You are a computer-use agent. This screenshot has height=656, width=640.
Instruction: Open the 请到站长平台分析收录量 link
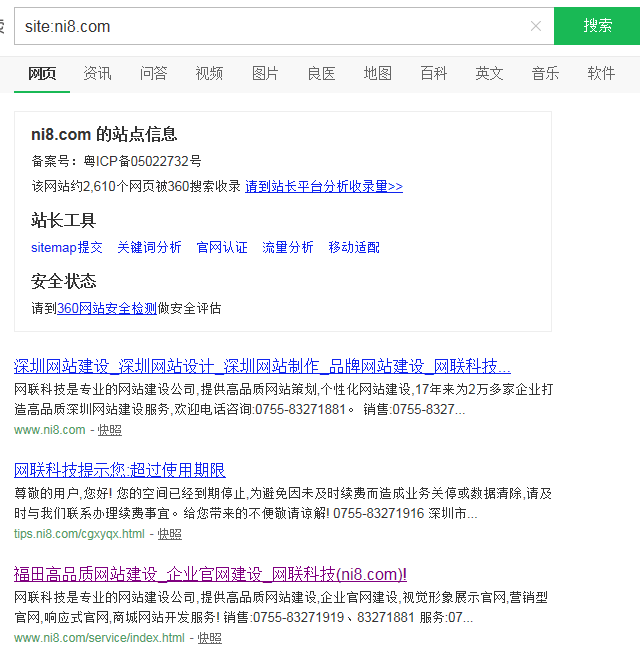[x=324, y=186]
